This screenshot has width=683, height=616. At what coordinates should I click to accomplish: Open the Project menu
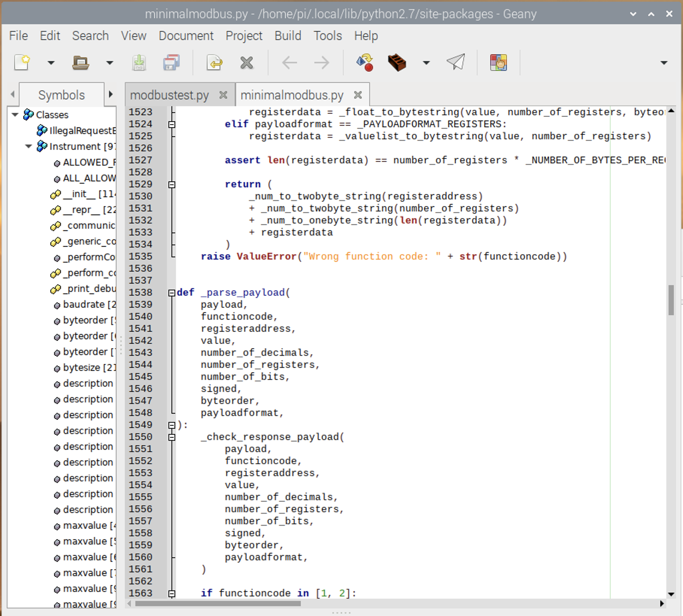point(244,36)
